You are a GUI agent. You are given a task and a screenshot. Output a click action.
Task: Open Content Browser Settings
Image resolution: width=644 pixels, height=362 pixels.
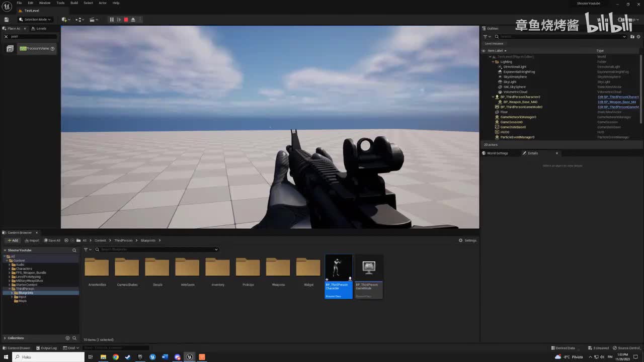tap(467, 240)
